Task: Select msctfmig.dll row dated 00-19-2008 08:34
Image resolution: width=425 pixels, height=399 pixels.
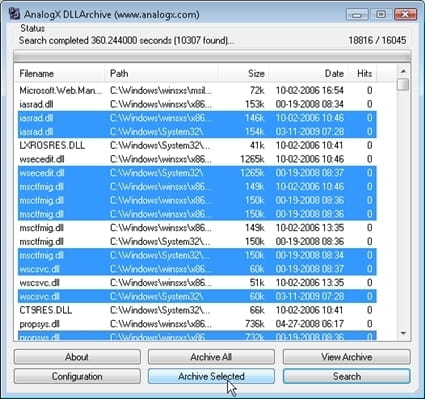Action: 197,255
